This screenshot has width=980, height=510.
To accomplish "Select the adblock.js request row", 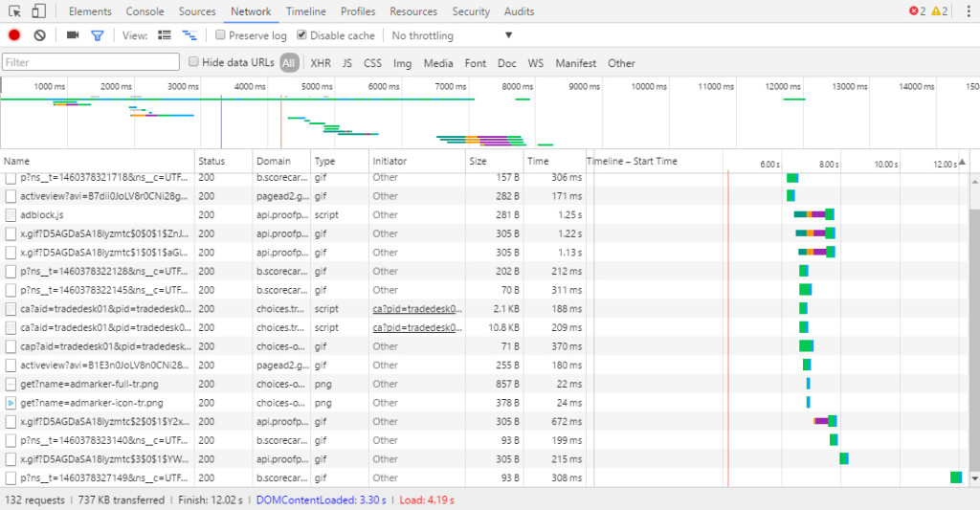I will (x=43, y=215).
